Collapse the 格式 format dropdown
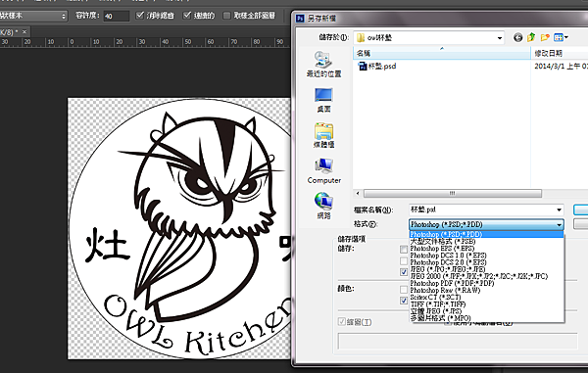Image resolution: width=588 pixels, height=373 pixels. pyautogui.click(x=560, y=225)
